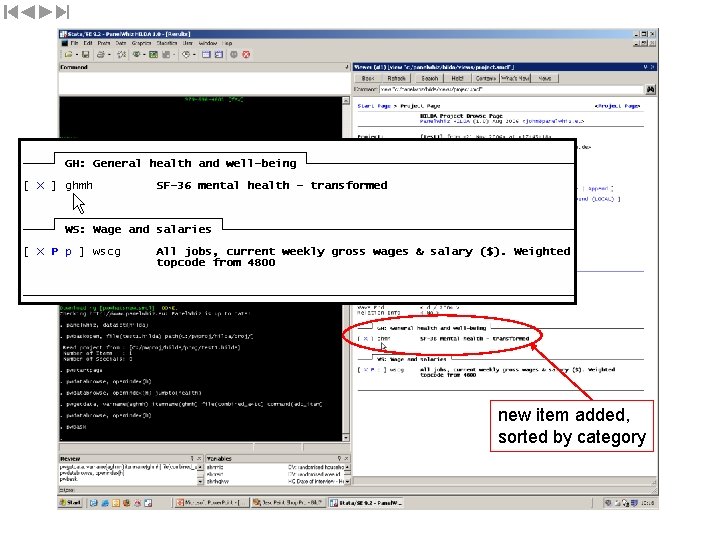Screen dimensions: 720x540
Task: Click inside the Command input box
Action: click(204, 83)
